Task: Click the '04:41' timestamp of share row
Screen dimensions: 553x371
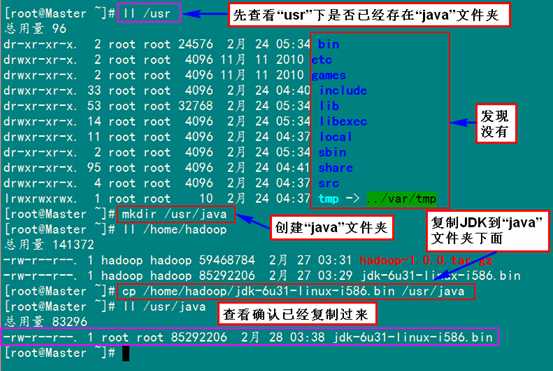Action: point(293,168)
